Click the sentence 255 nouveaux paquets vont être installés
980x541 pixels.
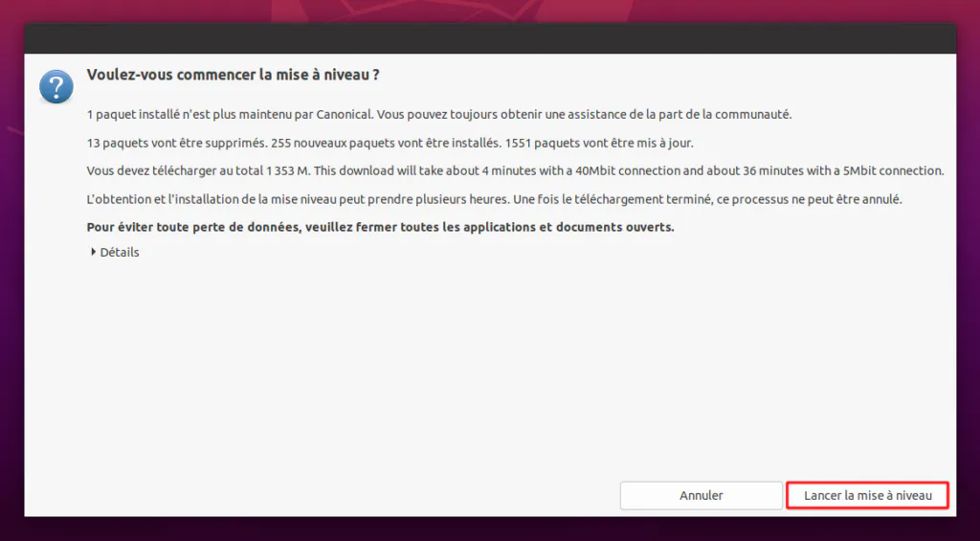tap(387, 144)
